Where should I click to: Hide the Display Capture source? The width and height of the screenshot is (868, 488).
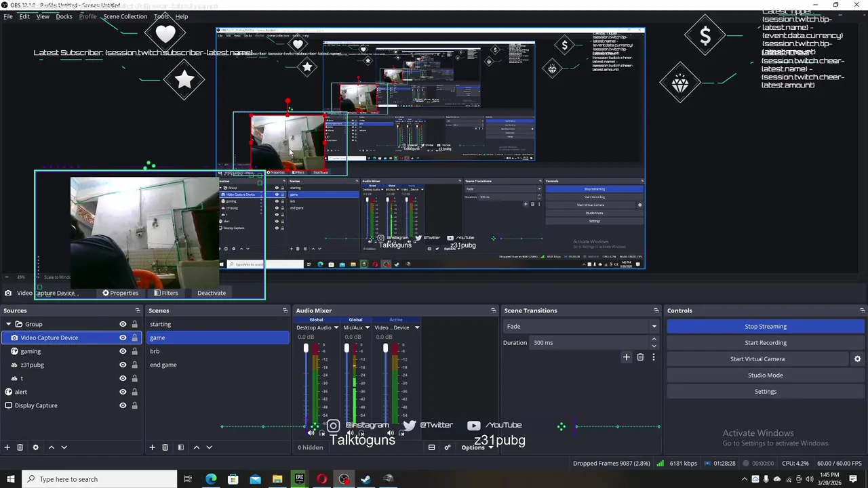point(123,405)
